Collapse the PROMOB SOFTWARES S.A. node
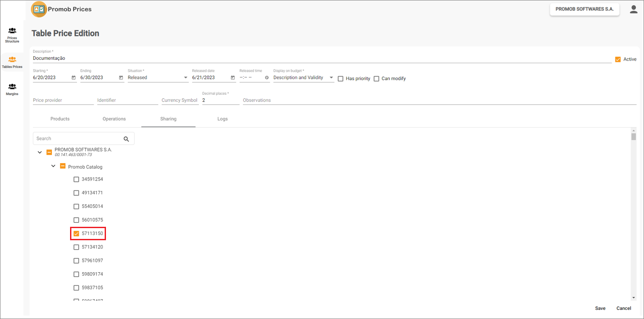The height and width of the screenshot is (319, 644). pyautogui.click(x=40, y=152)
